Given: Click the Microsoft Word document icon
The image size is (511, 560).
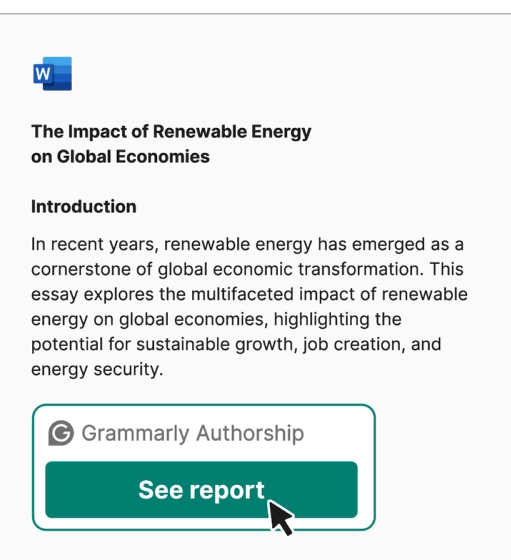Looking at the screenshot, I should [x=52, y=74].
